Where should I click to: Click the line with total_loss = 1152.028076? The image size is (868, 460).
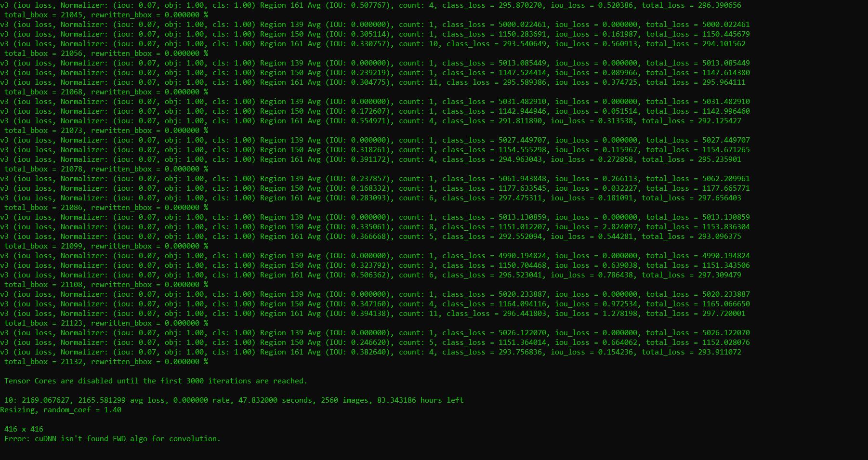coord(375,342)
